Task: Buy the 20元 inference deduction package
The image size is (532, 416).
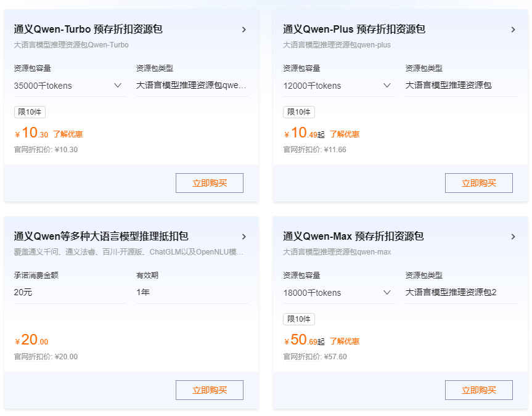Action: (210, 390)
